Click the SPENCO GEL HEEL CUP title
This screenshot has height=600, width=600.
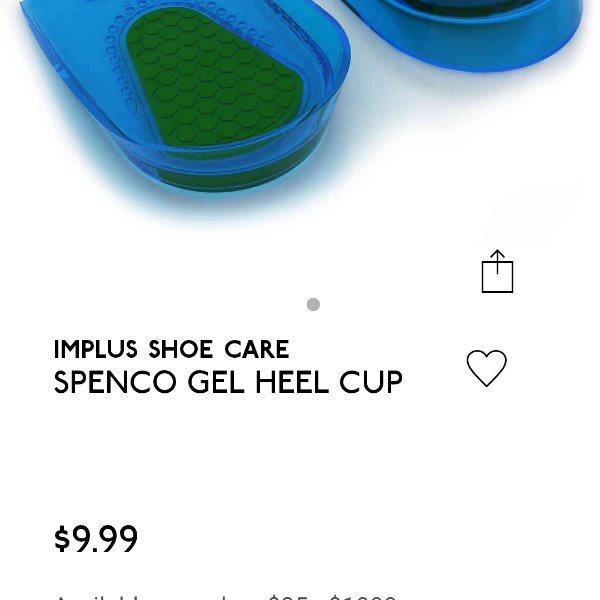(x=228, y=382)
